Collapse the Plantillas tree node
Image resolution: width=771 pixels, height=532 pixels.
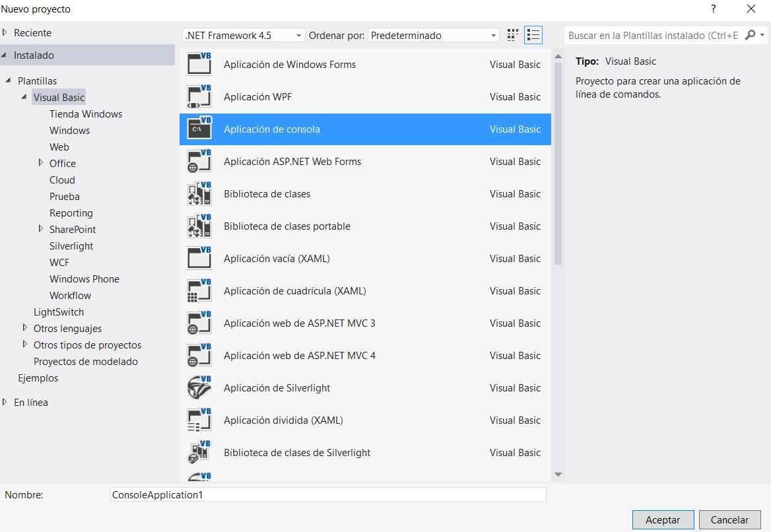(8, 80)
